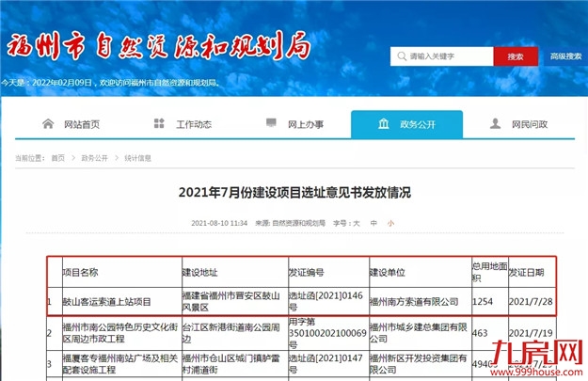Image resolution: width=588 pixels, height=381 pixels.
Task: Click the red 搜索 button
Action: click(516, 56)
